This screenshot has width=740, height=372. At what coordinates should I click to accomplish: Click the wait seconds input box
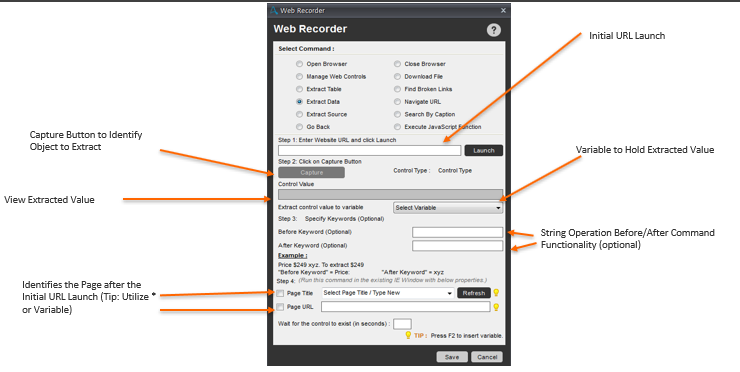tap(402, 324)
